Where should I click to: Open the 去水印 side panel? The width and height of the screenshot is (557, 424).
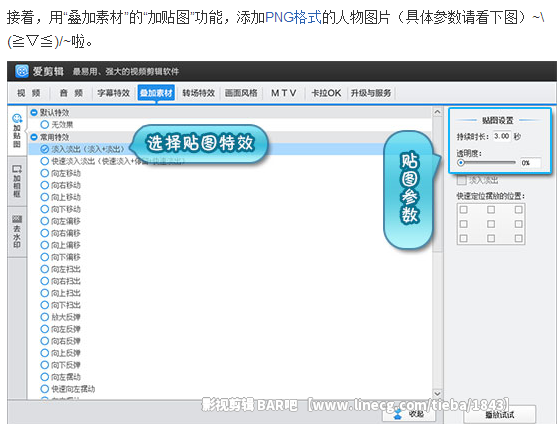coord(17,232)
